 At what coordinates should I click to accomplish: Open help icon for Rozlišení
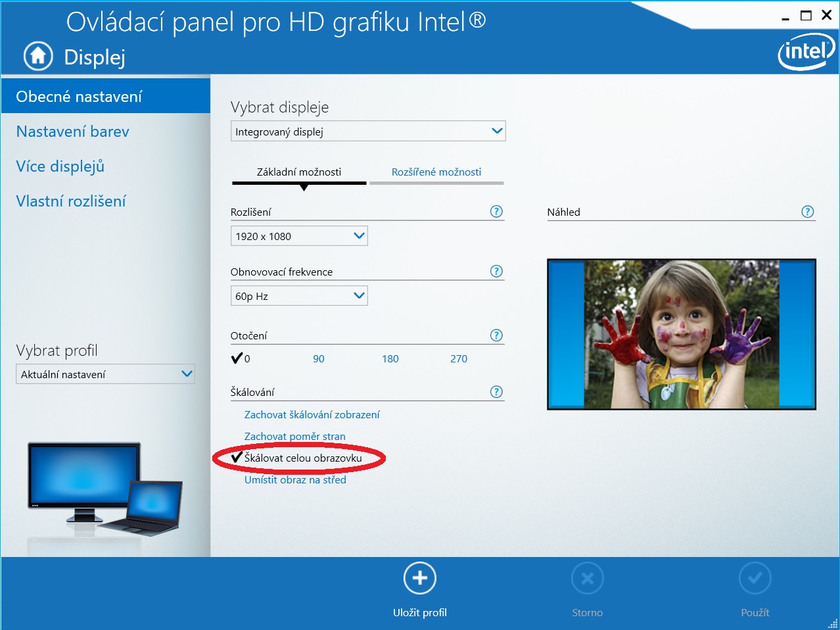[497, 212]
